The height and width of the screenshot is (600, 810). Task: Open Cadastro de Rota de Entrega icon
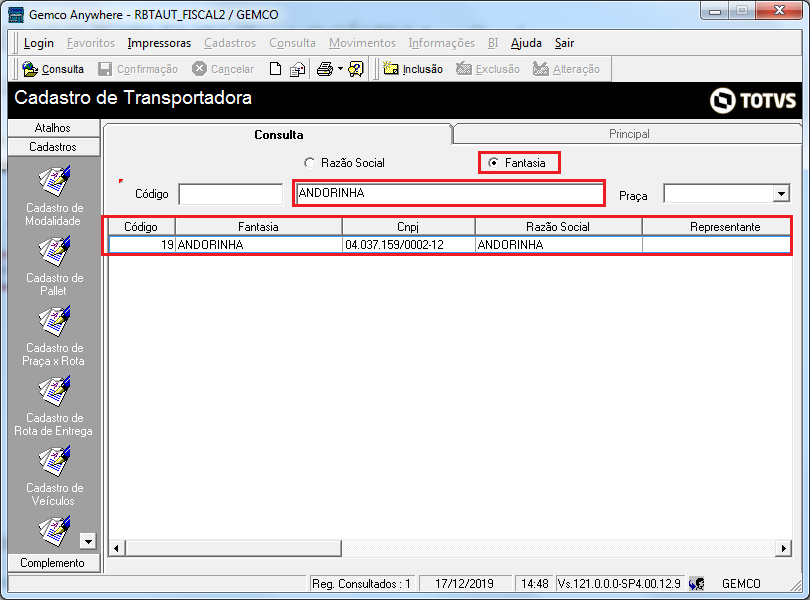point(54,392)
